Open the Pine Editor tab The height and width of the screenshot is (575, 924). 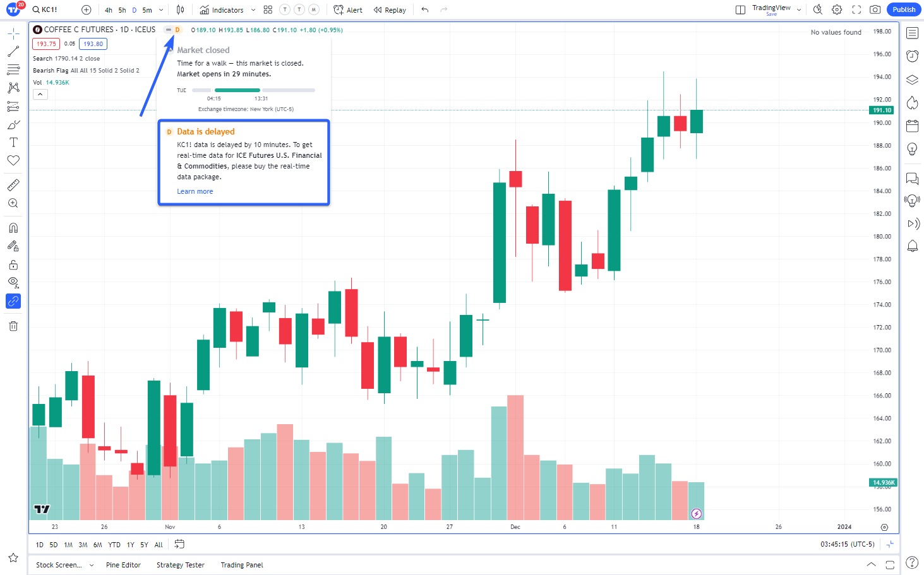coord(123,565)
